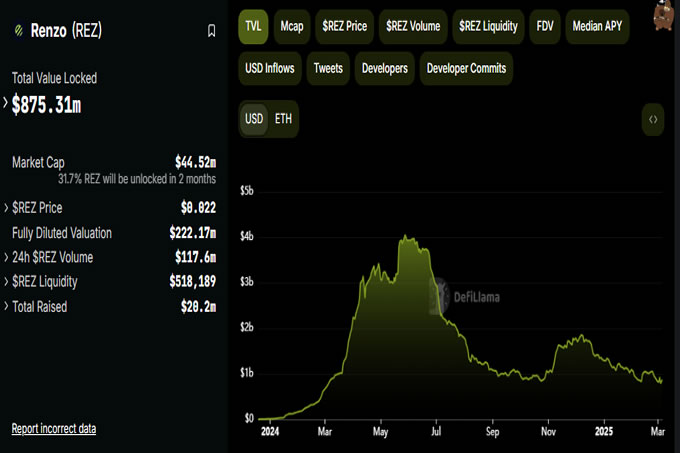Click the May x-axis label

click(381, 432)
